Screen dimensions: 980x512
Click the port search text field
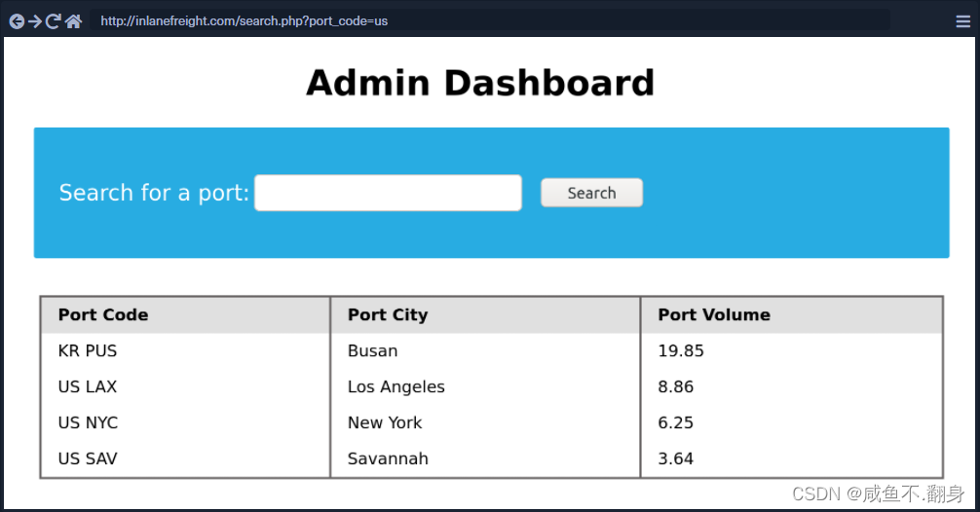[x=388, y=193]
